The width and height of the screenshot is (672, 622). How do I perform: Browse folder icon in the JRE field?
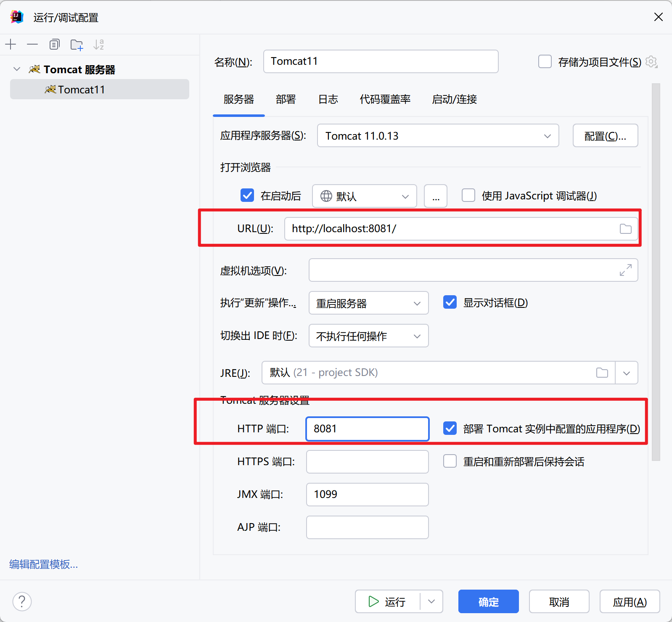(x=602, y=373)
